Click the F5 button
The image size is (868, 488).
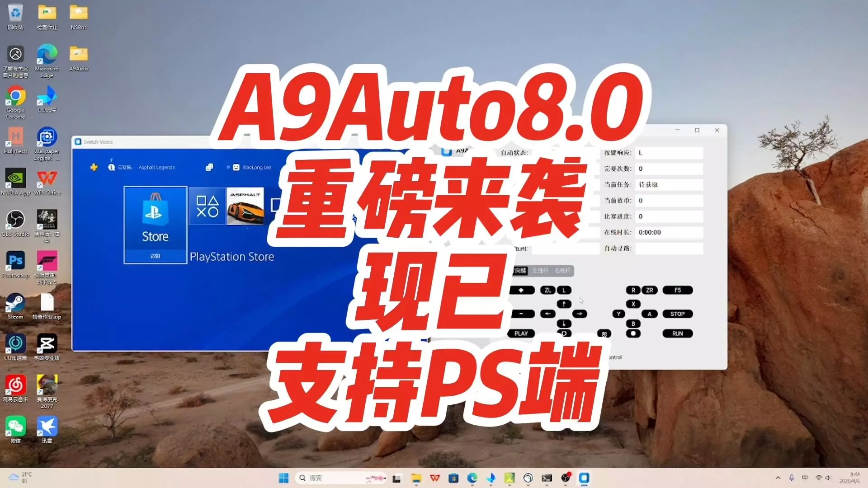pos(678,290)
